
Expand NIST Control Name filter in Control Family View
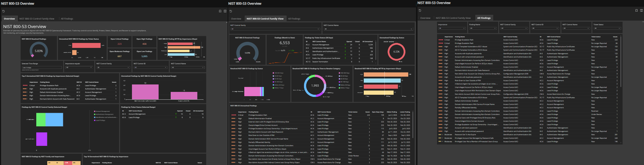point(368,29)
